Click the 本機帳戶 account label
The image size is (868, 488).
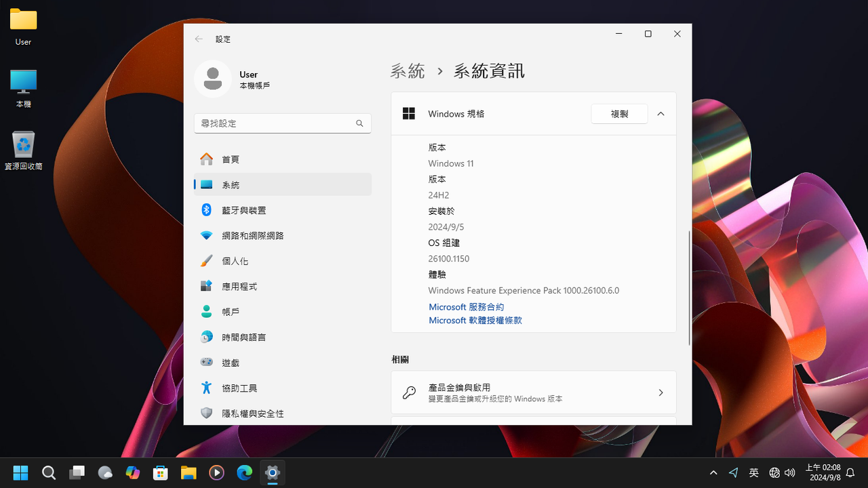254,86
